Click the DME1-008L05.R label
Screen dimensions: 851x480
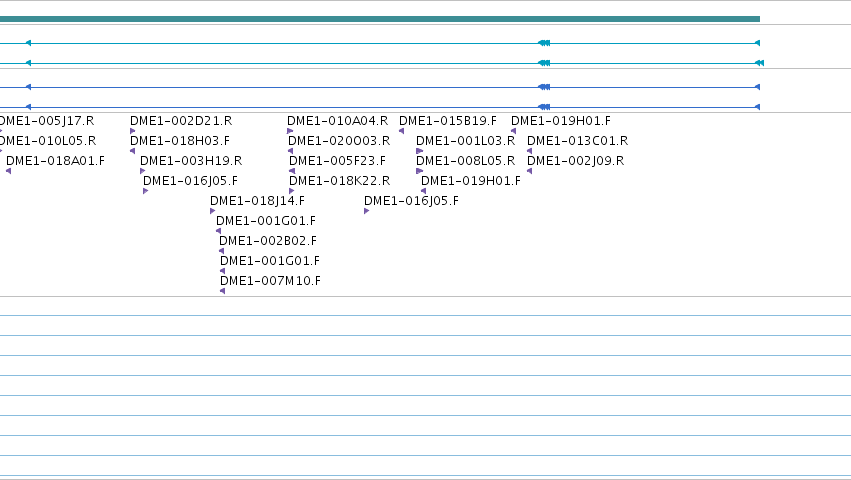tap(465, 161)
